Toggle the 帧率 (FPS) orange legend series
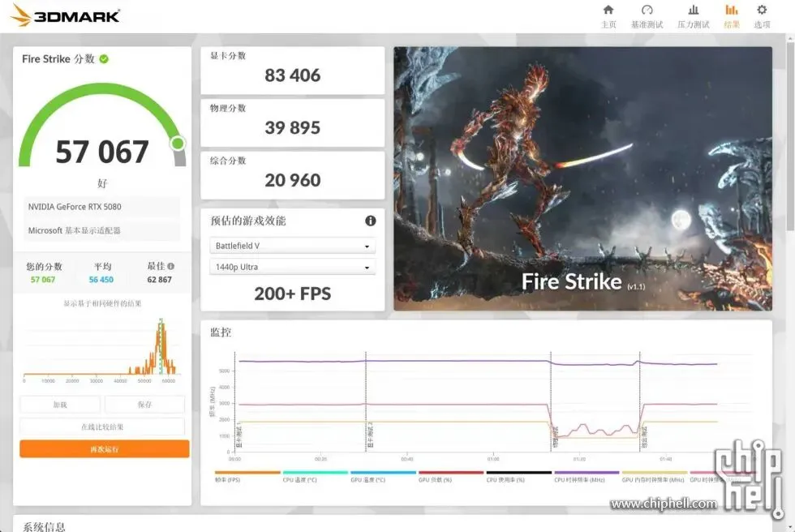795x532 pixels. (247, 477)
